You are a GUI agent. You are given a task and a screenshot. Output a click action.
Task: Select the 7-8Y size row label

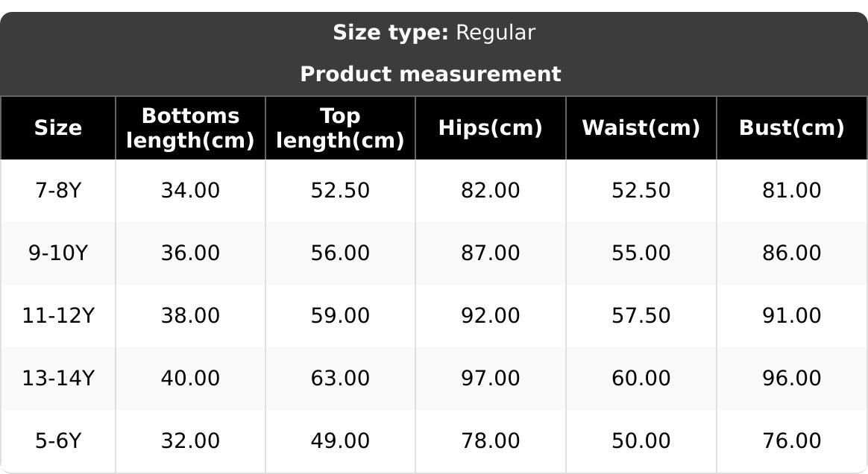[58, 191]
